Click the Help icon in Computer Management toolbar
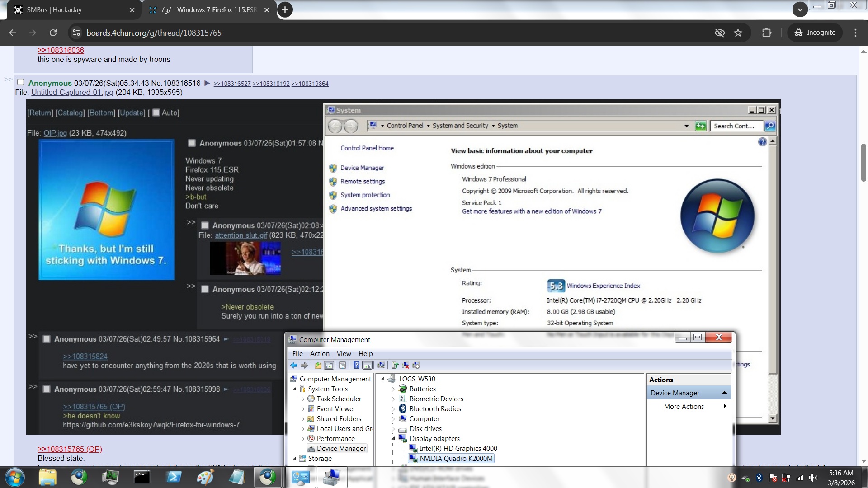The height and width of the screenshot is (488, 868). coord(356,365)
